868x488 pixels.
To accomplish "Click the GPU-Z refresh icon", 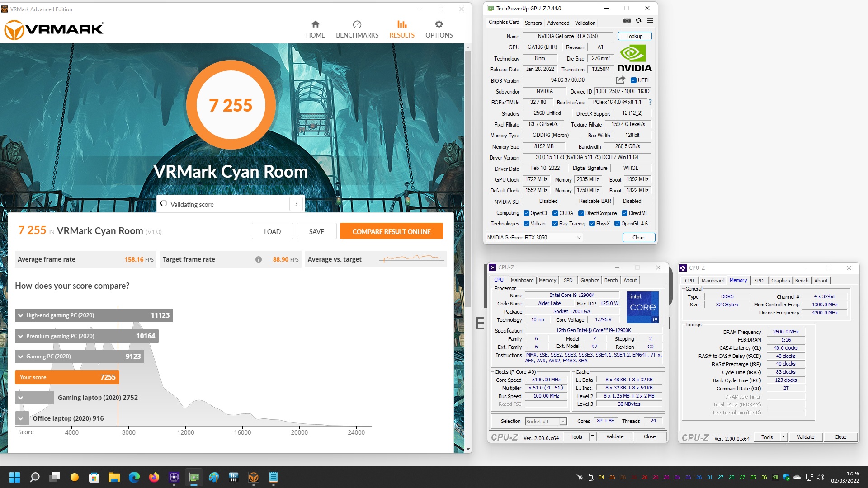I will [638, 20].
